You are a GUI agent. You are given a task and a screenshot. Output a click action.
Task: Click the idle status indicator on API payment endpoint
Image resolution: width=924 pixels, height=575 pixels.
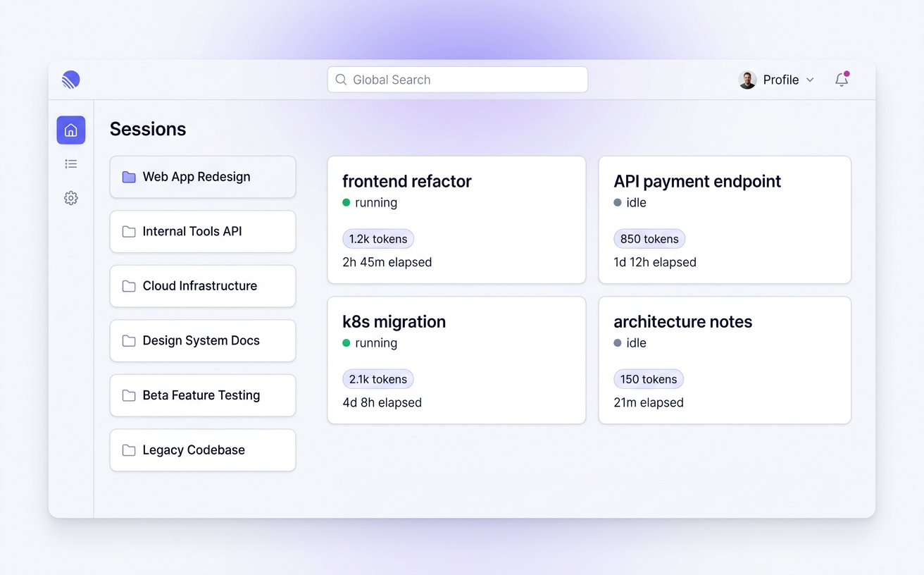[618, 202]
